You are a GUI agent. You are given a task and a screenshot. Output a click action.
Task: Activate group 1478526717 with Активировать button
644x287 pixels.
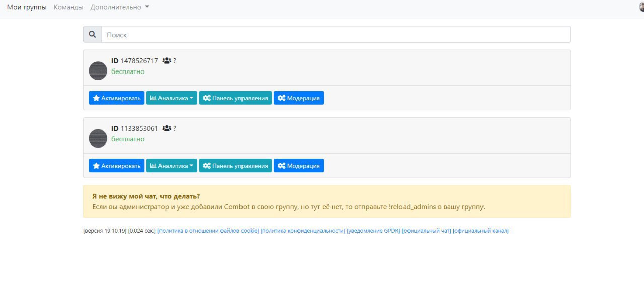pos(117,98)
